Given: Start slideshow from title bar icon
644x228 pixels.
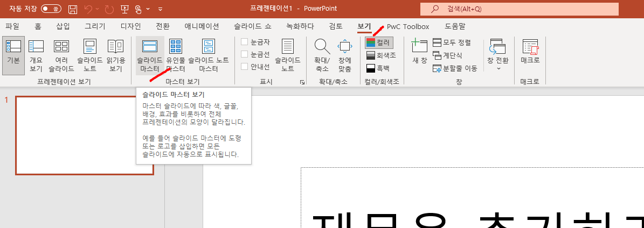Looking at the screenshot, I should [124, 9].
